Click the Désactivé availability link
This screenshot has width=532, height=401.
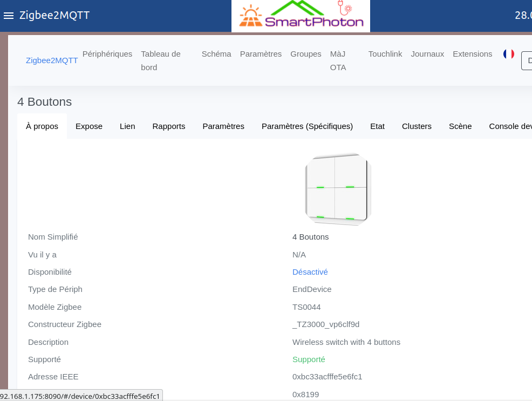click(x=310, y=272)
